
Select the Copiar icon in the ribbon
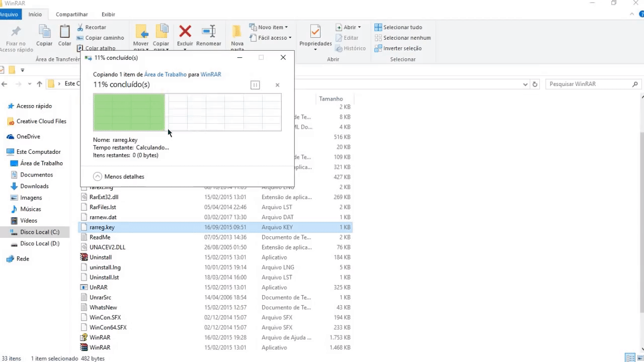(44, 32)
